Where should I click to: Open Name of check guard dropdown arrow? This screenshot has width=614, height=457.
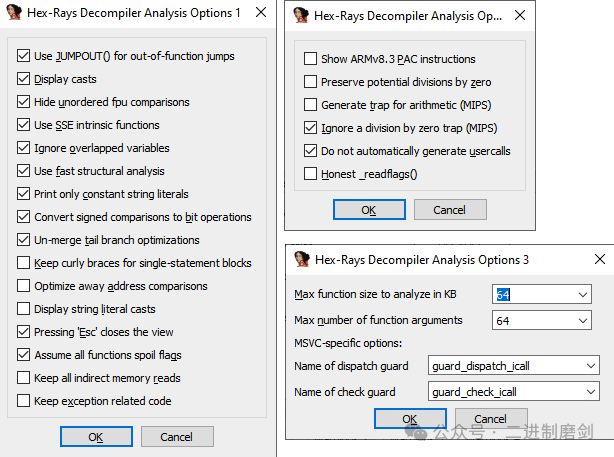click(591, 392)
